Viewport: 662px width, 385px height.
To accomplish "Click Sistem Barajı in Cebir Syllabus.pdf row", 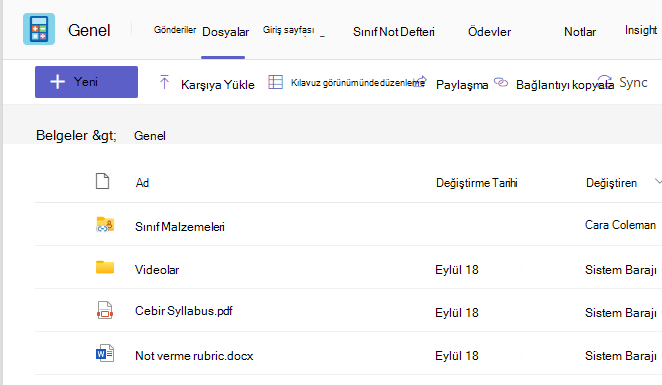I will 621,313.
